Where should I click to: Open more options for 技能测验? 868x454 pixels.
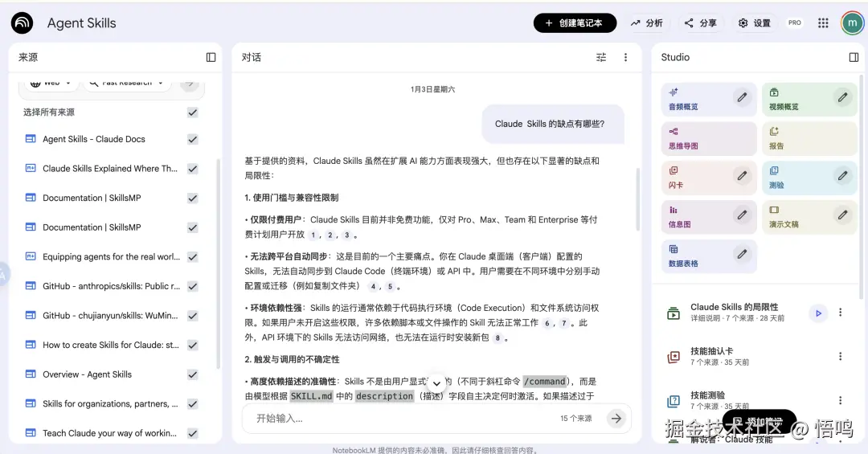[841, 400]
